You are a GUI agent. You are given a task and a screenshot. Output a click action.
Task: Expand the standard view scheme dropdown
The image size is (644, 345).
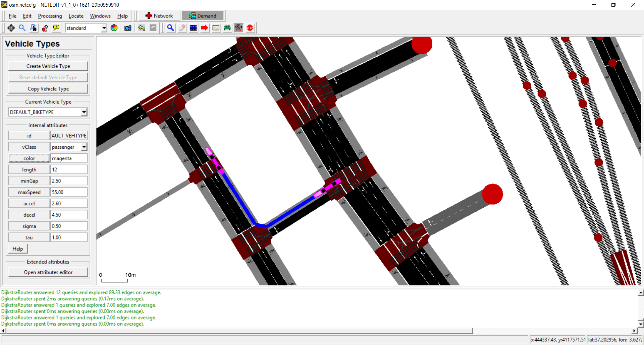[104, 28]
